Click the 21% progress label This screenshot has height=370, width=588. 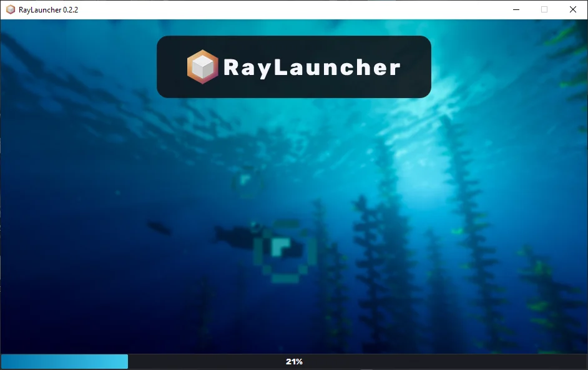coord(294,362)
